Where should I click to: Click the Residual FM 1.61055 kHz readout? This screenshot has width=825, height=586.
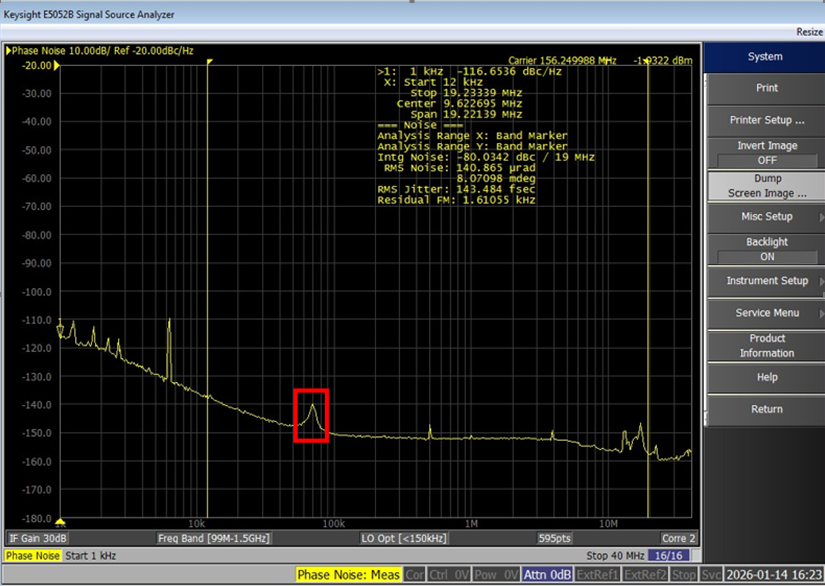(456, 200)
